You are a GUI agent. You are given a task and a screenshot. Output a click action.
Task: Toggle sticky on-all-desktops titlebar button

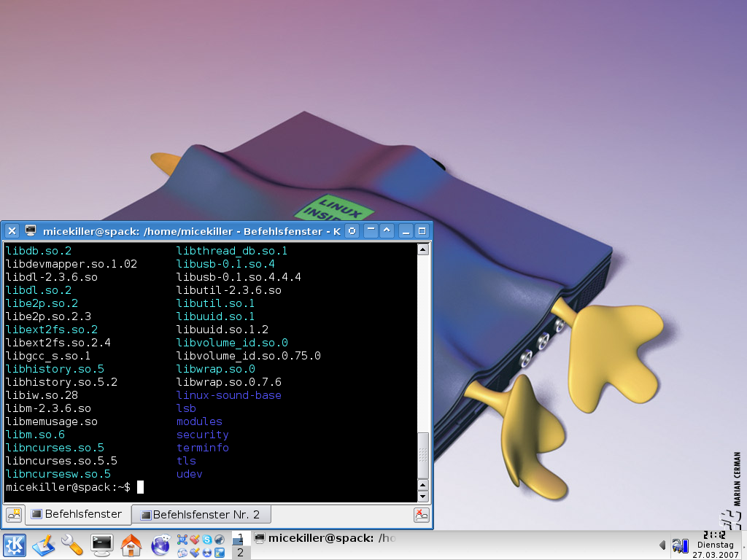click(352, 231)
